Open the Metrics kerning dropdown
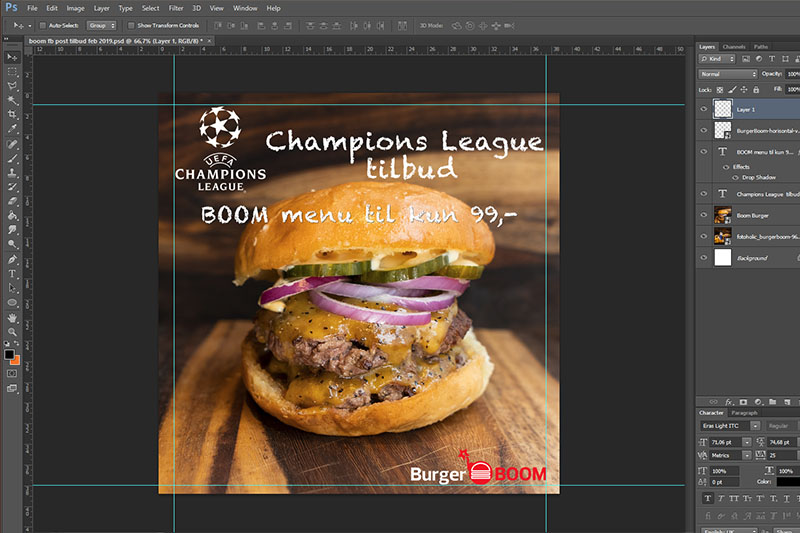The image size is (800, 533). [x=747, y=455]
